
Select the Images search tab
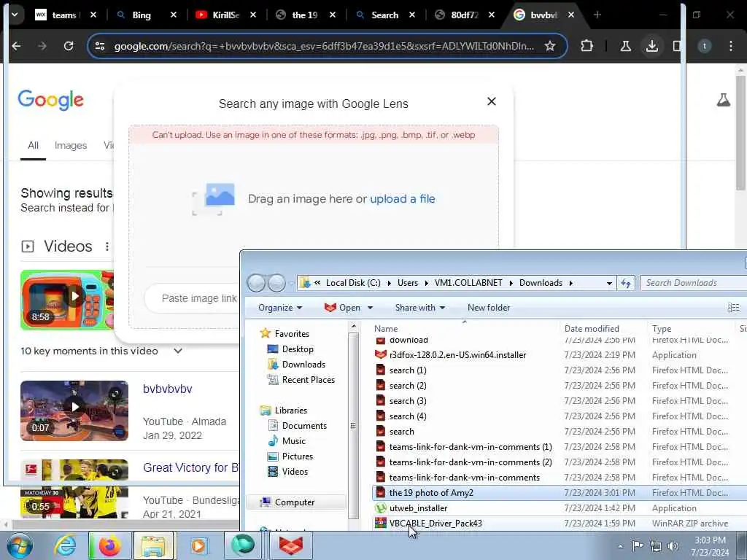[x=71, y=145]
